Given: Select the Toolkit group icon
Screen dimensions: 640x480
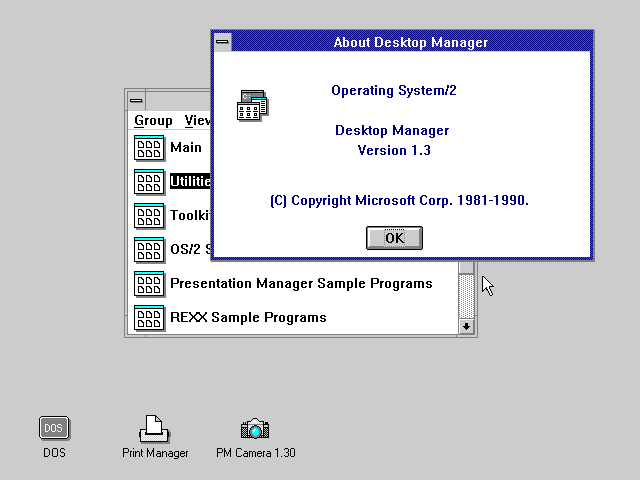Looking at the screenshot, I should click(149, 216).
